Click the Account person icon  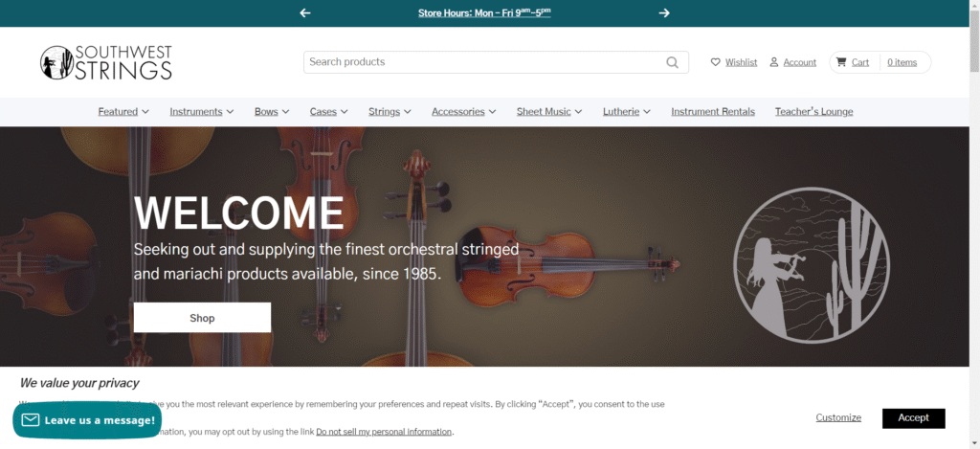tap(774, 62)
